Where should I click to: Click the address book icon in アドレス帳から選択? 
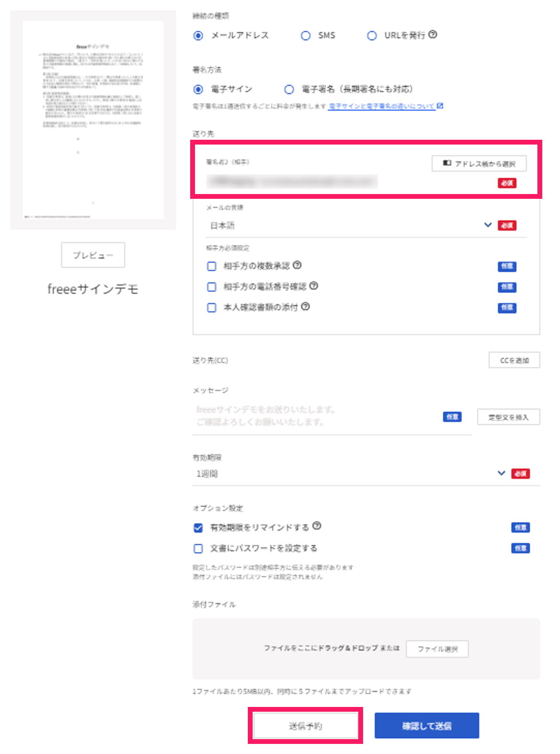(x=447, y=163)
